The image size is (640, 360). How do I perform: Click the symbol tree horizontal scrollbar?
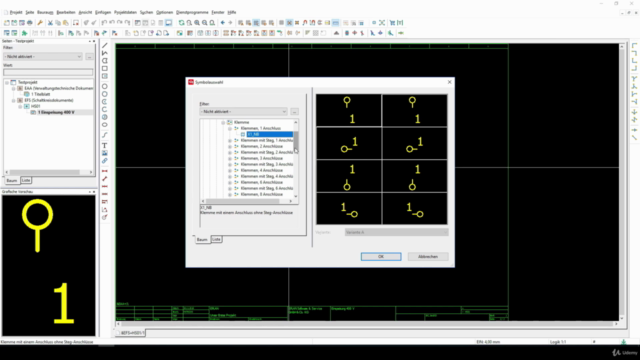(x=247, y=201)
